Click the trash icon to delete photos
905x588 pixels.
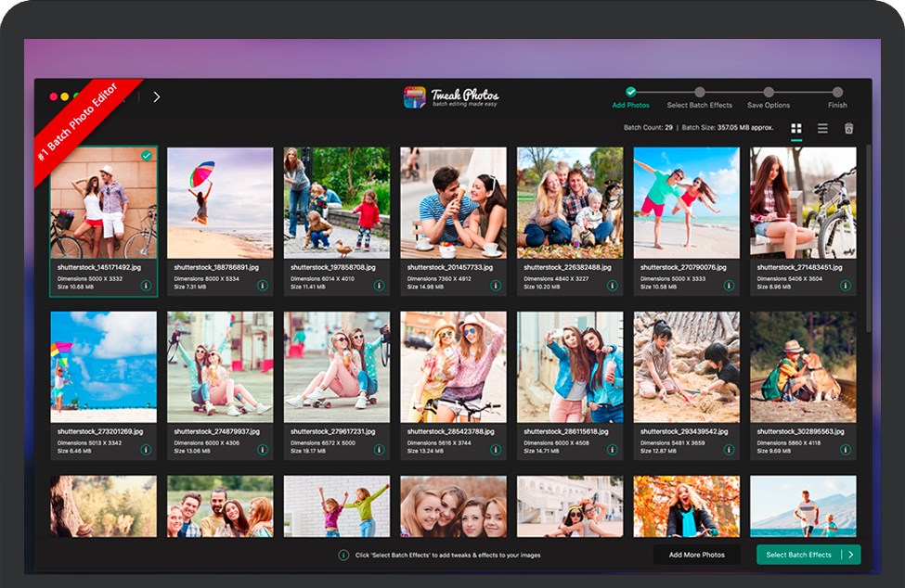(x=848, y=128)
